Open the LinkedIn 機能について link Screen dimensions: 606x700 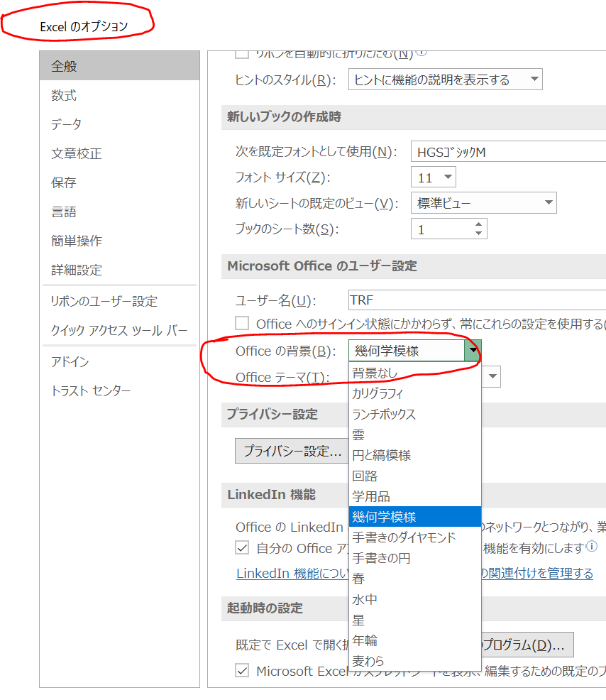[292, 573]
